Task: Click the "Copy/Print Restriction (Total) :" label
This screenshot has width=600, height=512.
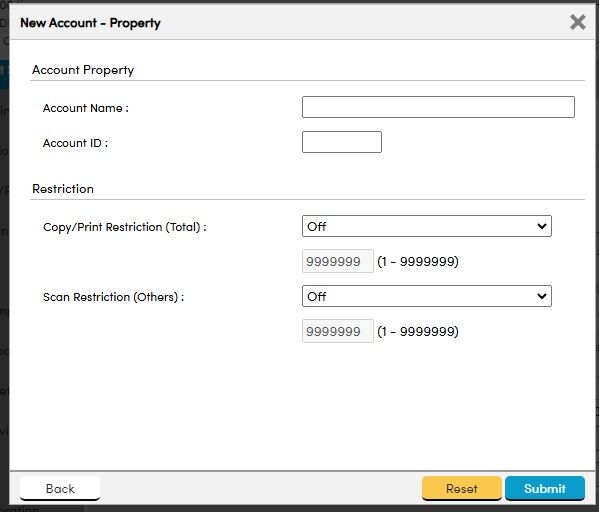Action: click(x=125, y=228)
